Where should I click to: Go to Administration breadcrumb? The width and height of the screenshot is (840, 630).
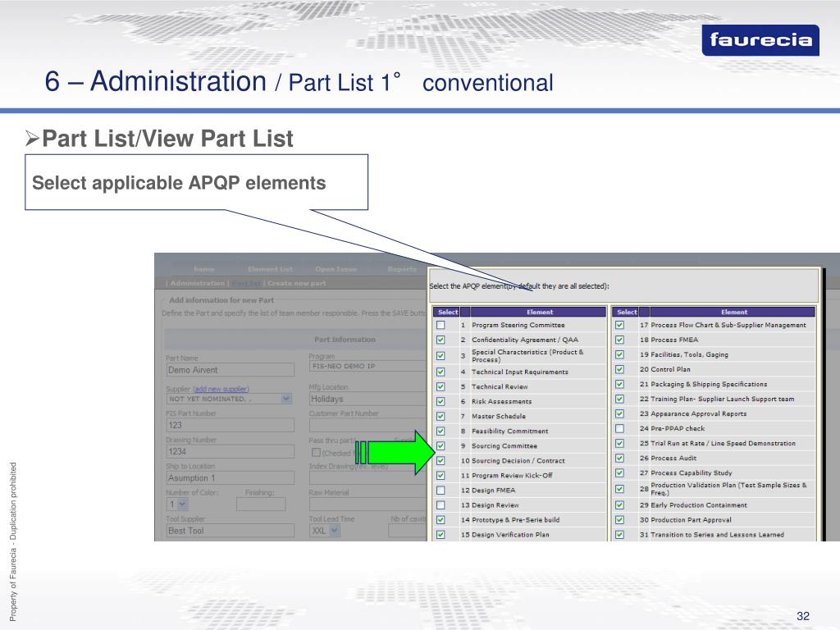pos(197,283)
